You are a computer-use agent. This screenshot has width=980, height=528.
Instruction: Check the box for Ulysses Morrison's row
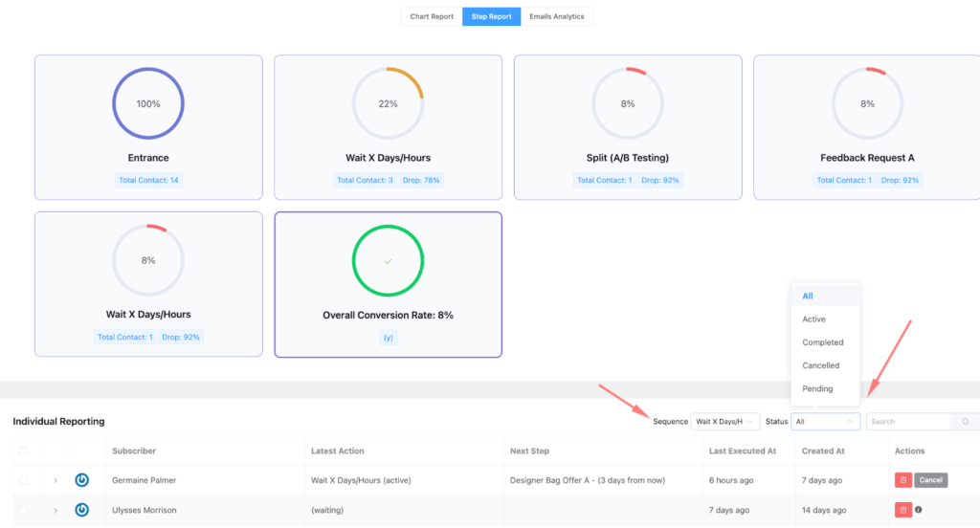pyautogui.click(x=24, y=510)
